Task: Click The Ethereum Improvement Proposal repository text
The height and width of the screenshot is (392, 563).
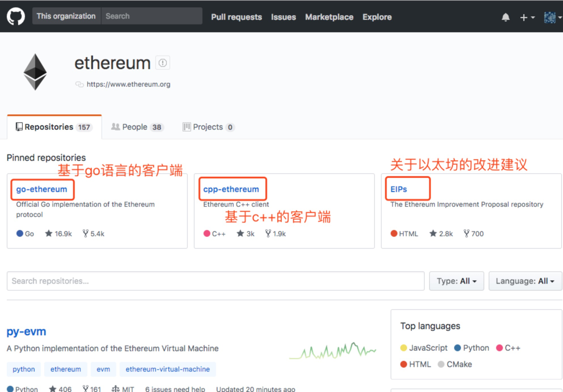Action: (x=467, y=204)
